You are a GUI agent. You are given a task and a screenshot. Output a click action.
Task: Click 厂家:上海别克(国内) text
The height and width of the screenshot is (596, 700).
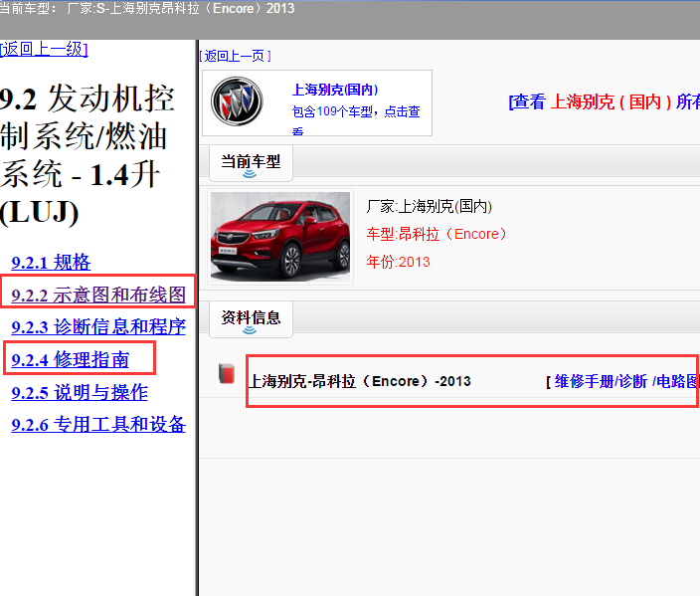tap(429, 206)
